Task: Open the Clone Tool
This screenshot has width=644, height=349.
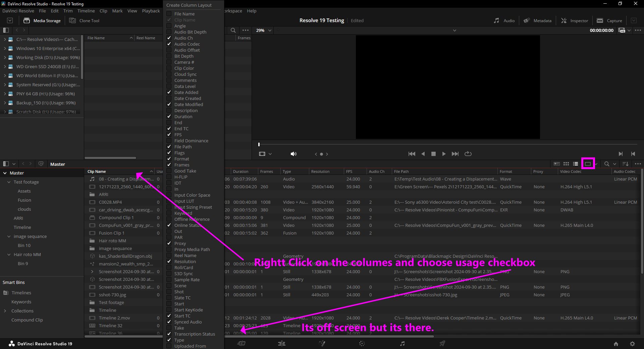Action: 85,20
